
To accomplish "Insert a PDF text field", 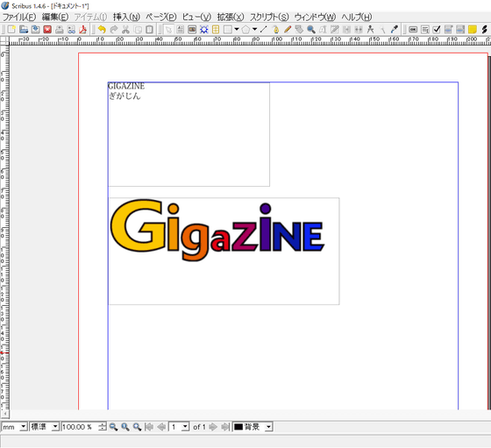I will (425, 30).
